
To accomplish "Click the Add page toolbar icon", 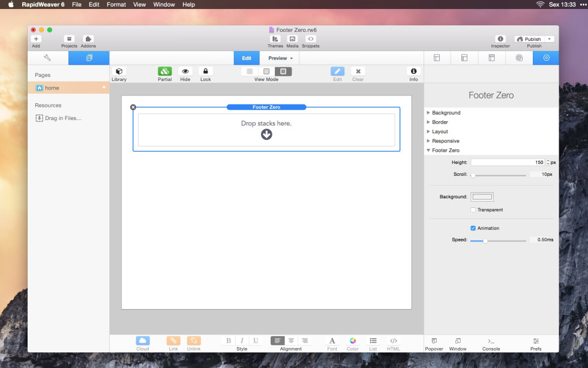I will (36, 39).
